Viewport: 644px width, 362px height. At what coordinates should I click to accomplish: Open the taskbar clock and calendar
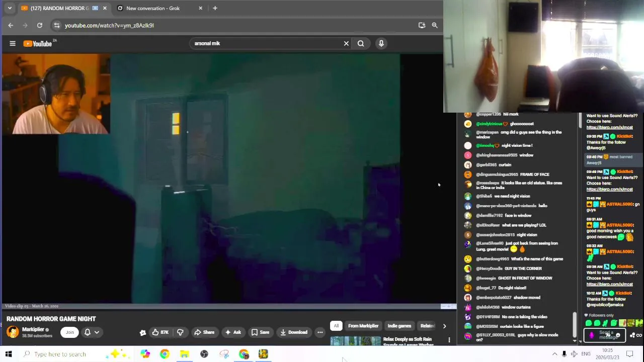point(608,354)
